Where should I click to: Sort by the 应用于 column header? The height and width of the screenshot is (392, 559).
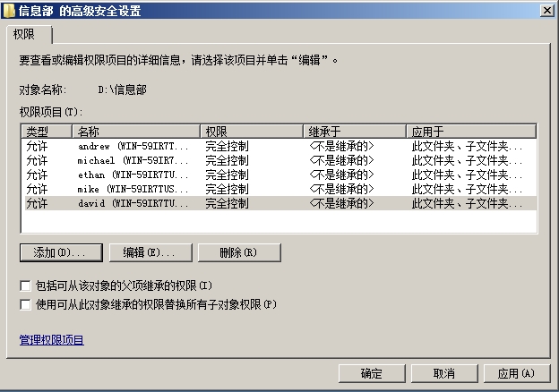(471, 132)
